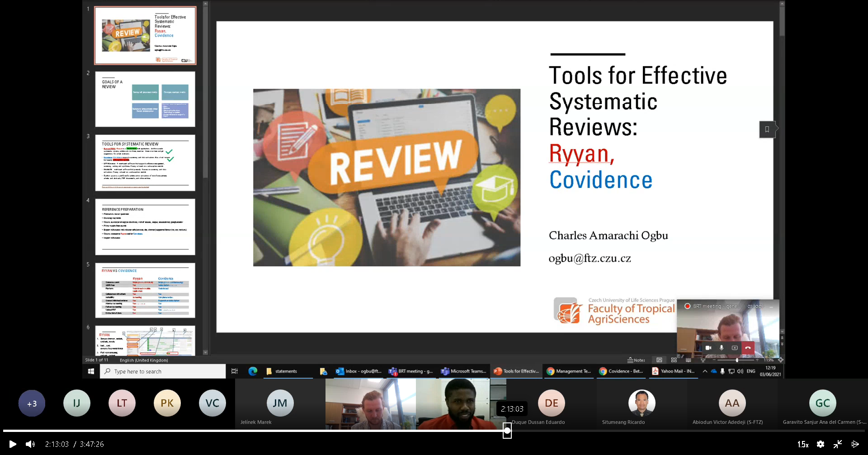The height and width of the screenshot is (455, 868).
Task: Go to previous slide double-arrow
Action: (x=782, y=338)
